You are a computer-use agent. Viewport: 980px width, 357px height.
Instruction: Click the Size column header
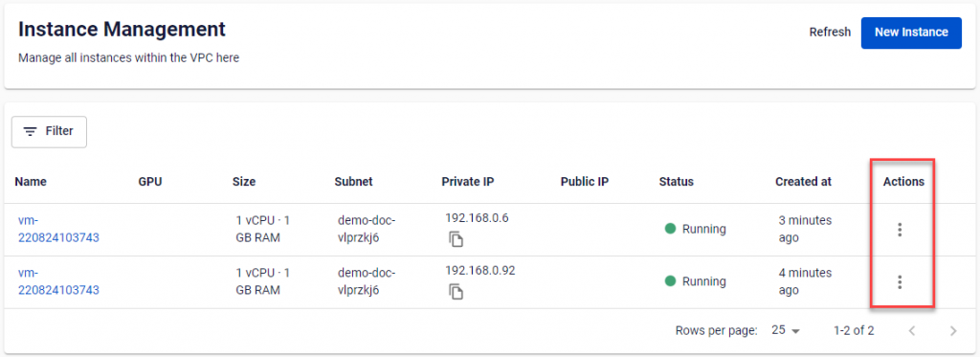244,182
